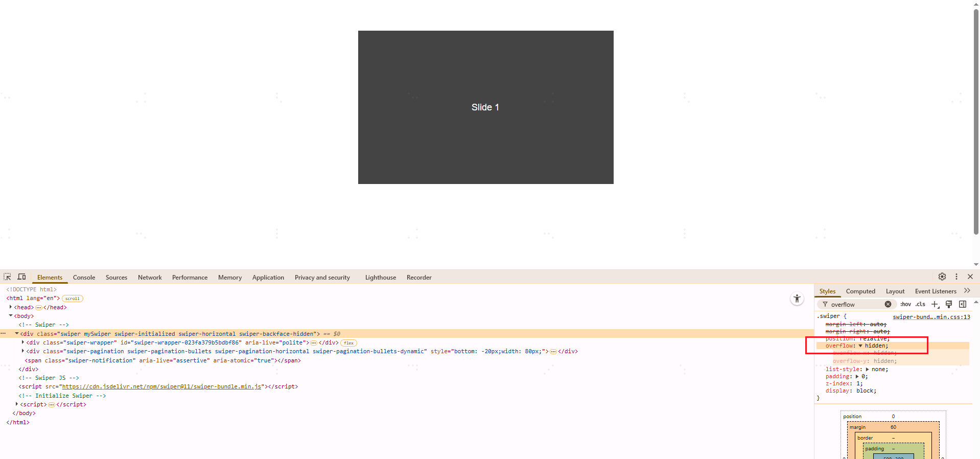The width and height of the screenshot is (980, 459).
Task: Toggle the :hov element state panel
Action: (905, 304)
